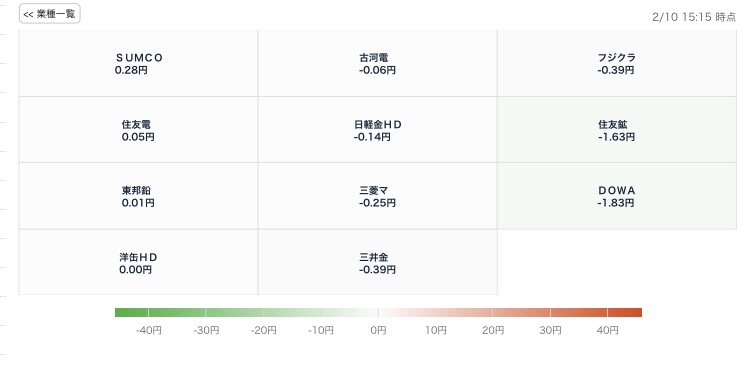
Task: Select the 日軽金HD cell
Action: point(377,130)
